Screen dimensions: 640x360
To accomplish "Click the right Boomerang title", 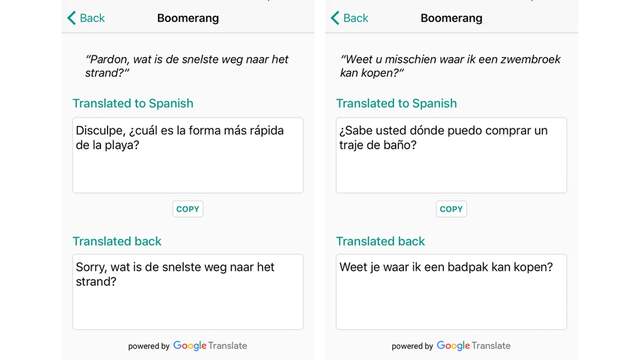I will tap(451, 18).
